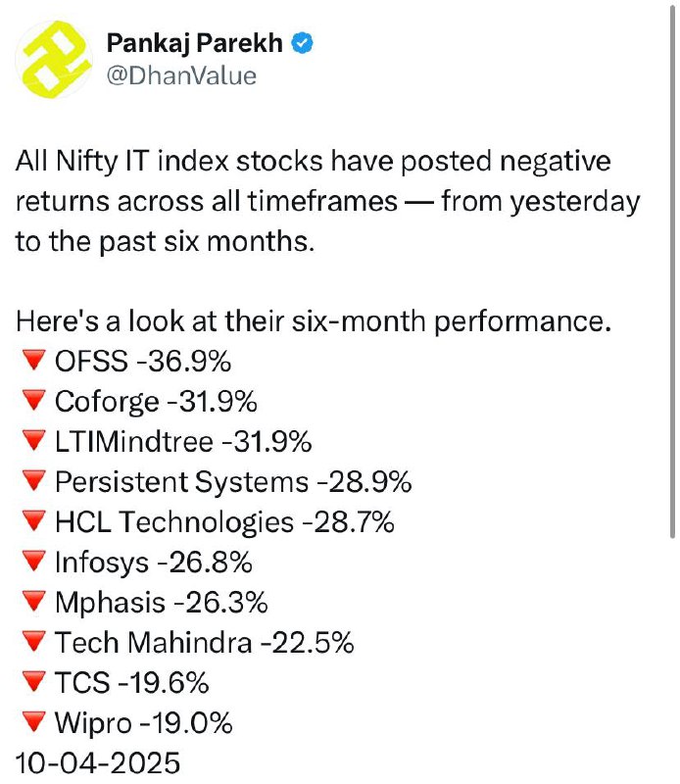Click the red triangle beside Tech Mahindra

[34, 642]
